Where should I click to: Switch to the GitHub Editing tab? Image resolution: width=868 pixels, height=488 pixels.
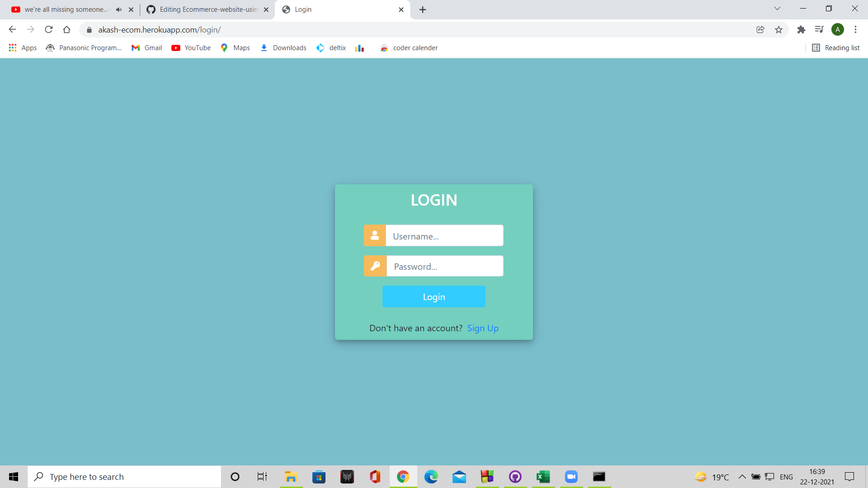coord(208,9)
